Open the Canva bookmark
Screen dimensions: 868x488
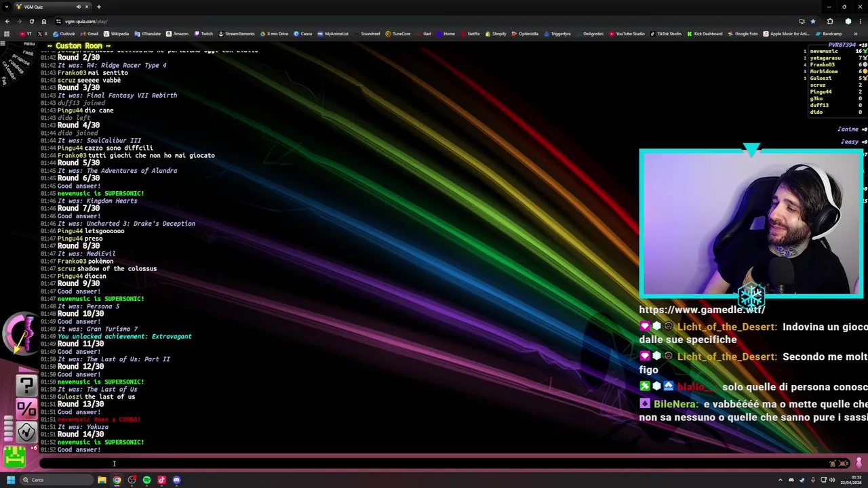coord(302,34)
